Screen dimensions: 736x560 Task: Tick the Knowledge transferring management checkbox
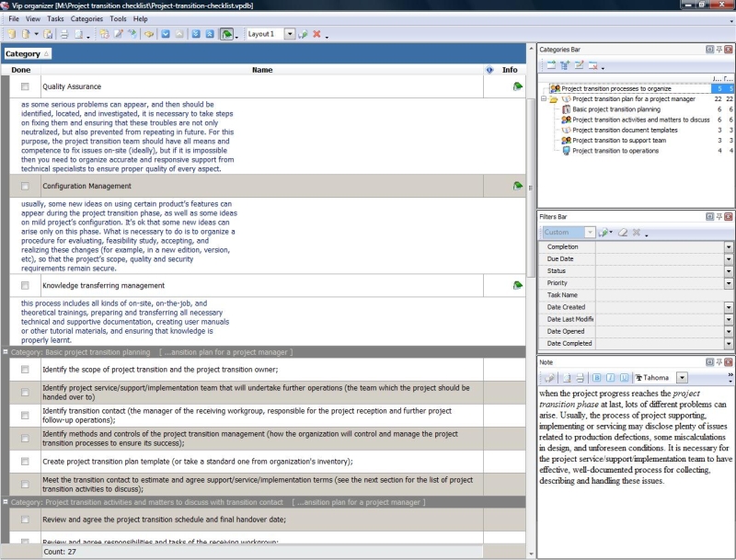pos(25,285)
